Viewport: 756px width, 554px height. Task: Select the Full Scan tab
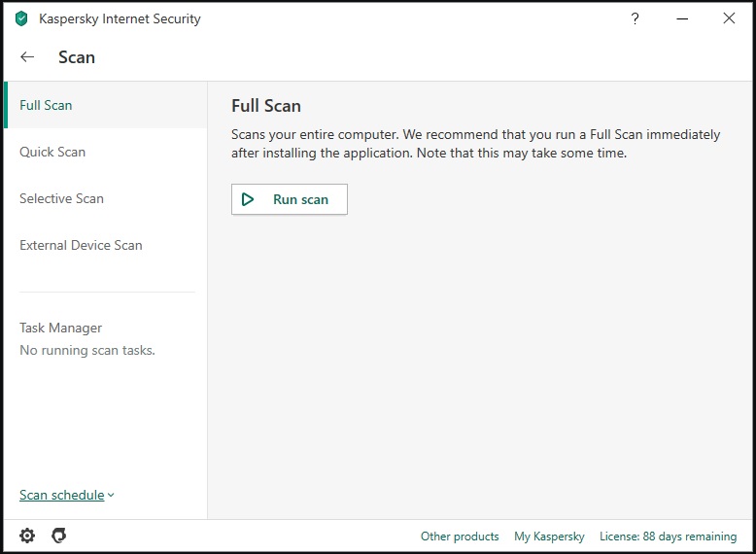point(105,105)
